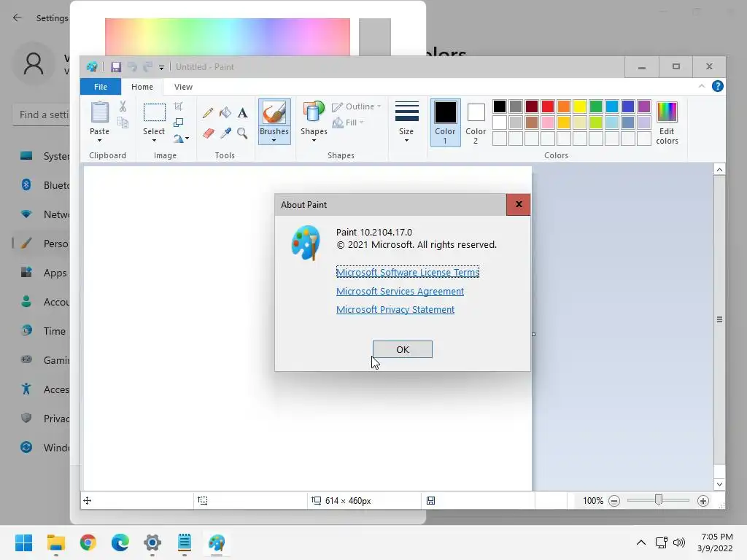This screenshot has width=747, height=560.
Task: Switch to the View ribbon tab
Action: [183, 87]
